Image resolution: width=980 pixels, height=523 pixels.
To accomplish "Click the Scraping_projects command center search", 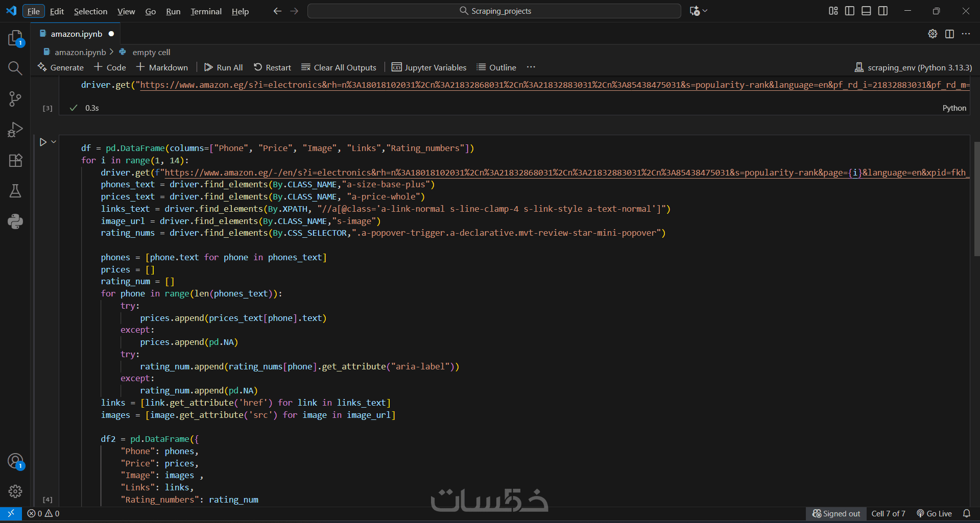I will tap(494, 11).
